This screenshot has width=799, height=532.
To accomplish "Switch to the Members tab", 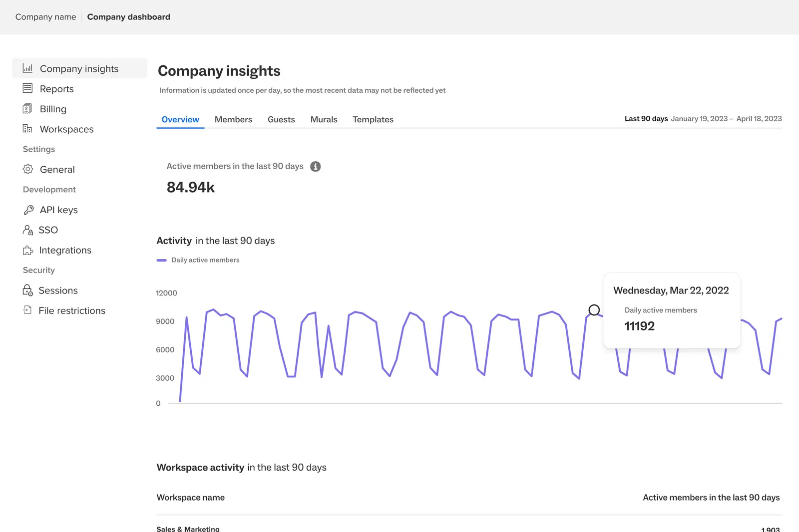I will pyautogui.click(x=233, y=120).
